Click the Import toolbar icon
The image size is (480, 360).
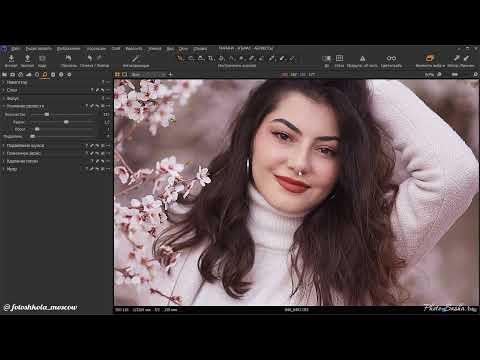[x=11, y=59]
